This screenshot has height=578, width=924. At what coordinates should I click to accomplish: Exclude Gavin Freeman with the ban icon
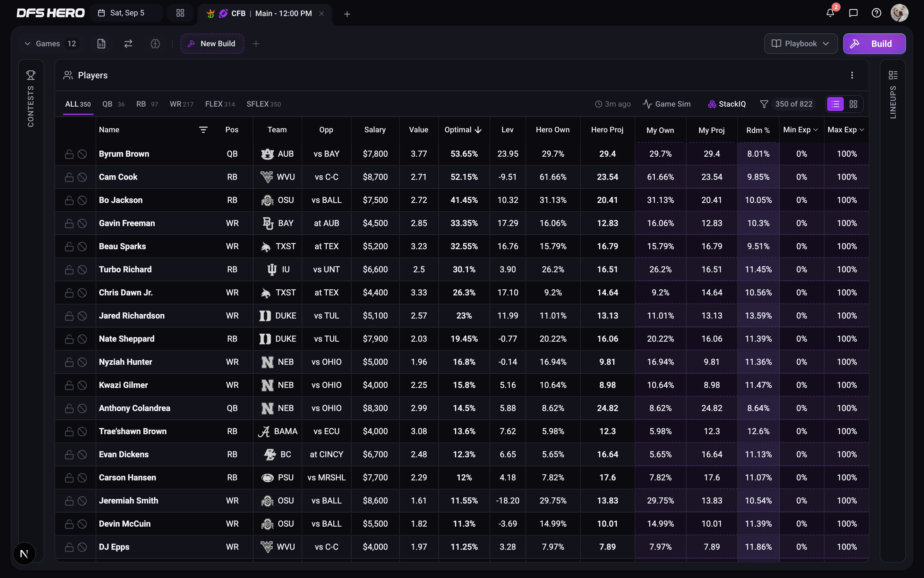pos(82,223)
